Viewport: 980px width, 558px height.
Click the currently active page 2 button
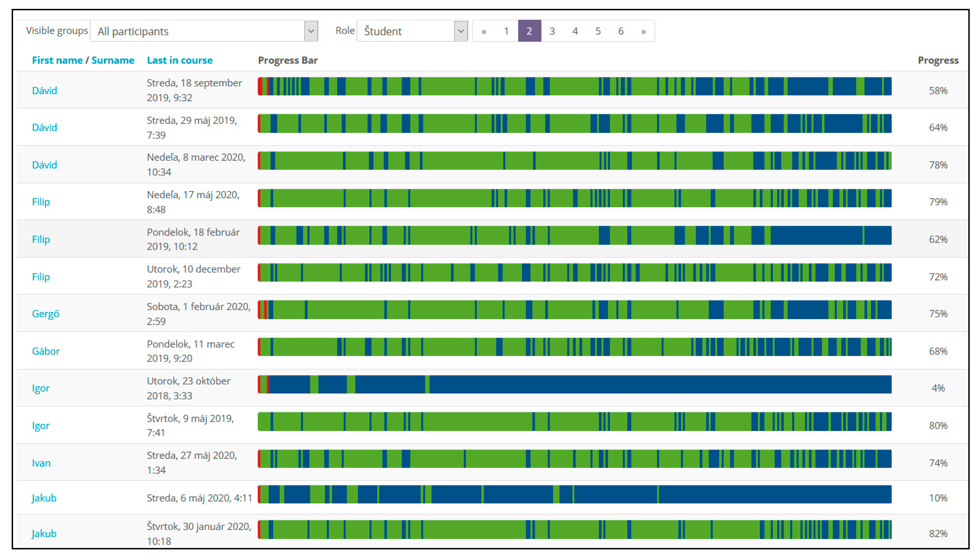pos(529,31)
